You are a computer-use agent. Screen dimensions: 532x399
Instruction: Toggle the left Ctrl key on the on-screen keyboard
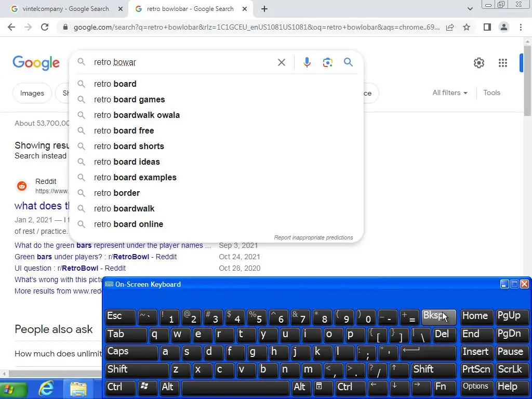pos(121,388)
